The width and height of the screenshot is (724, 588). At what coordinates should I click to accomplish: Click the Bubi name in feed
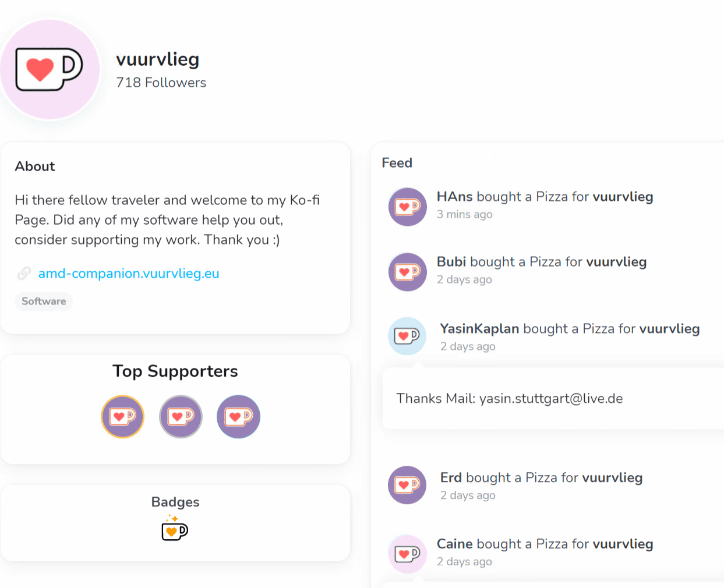click(451, 262)
